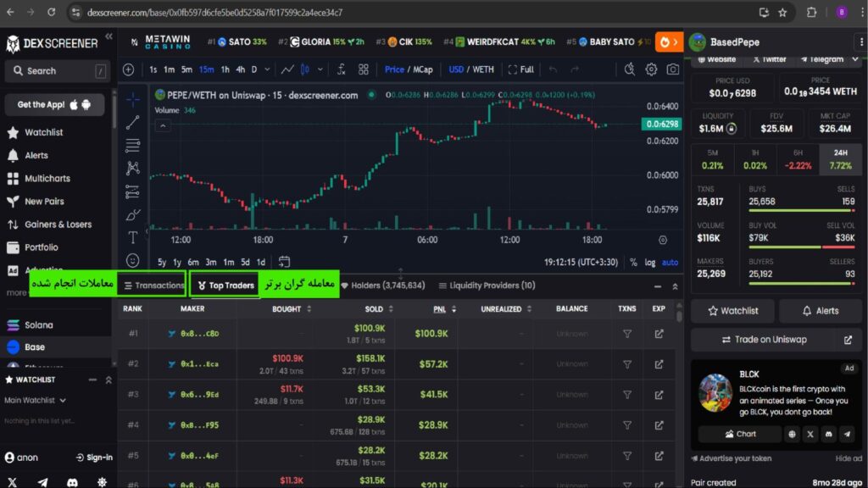Undo the last chart action
The image size is (868, 488).
553,69
